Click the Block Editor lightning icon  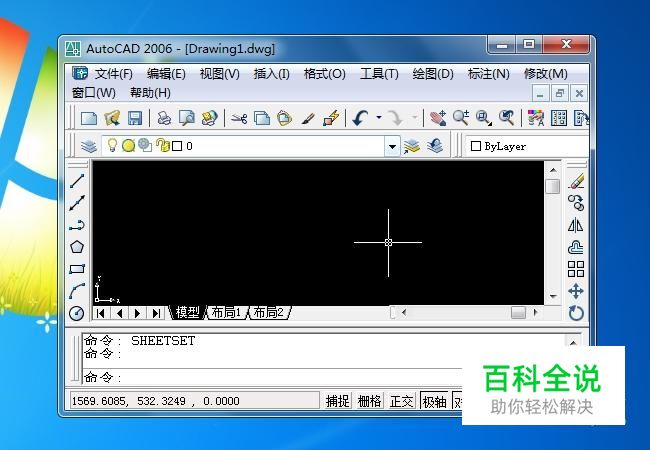[x=331, y=119]
